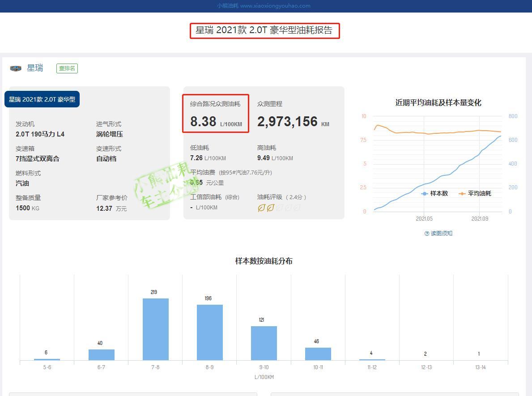532x396 pixels.
Task: Click the 2.0T 190马力 L4 engine value
Action: click(40, 134)
